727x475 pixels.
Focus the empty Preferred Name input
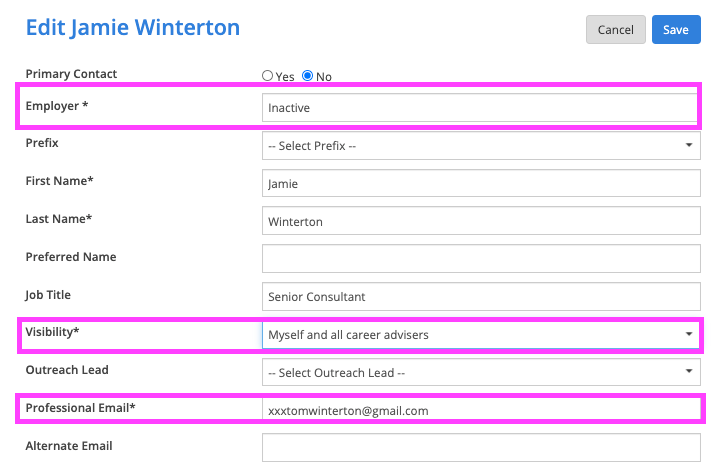tap(481, 259)
